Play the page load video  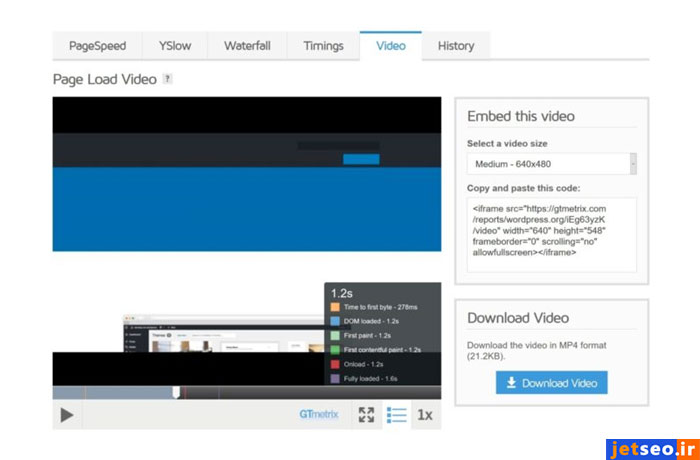coord(67,415)
